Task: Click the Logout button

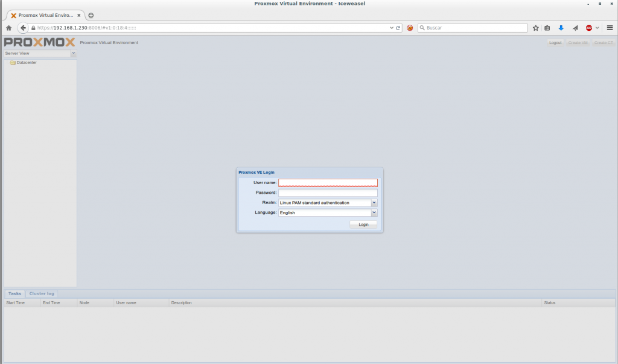Action: point(555,43)
